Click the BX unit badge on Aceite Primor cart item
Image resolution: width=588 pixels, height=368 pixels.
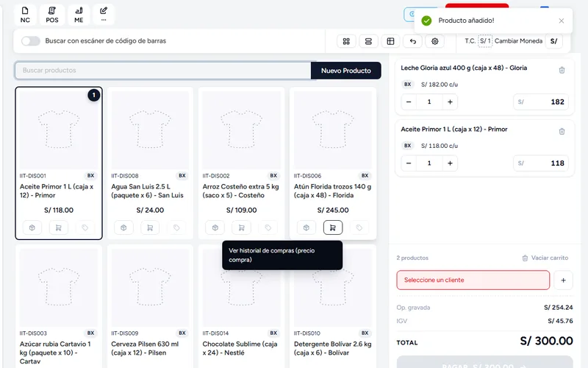408,146
